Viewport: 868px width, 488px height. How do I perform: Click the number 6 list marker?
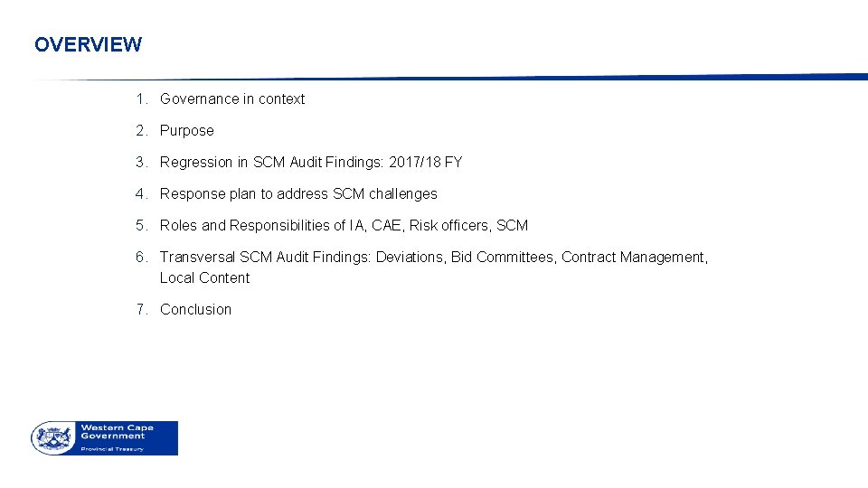click(142, 258)
